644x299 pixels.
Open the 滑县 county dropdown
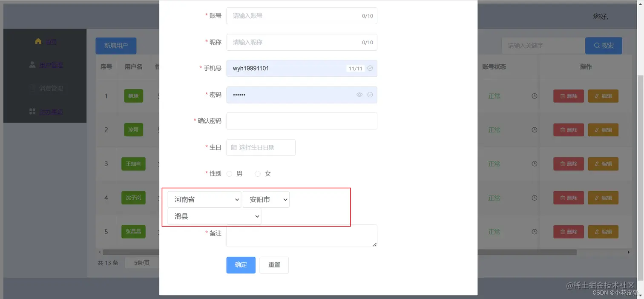[214, 216]
